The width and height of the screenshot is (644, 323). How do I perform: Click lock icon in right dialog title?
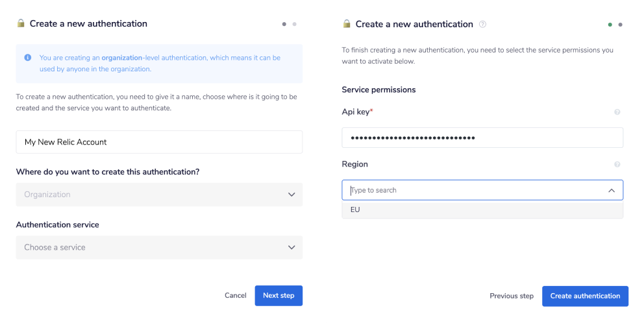(x=347, y=24)
